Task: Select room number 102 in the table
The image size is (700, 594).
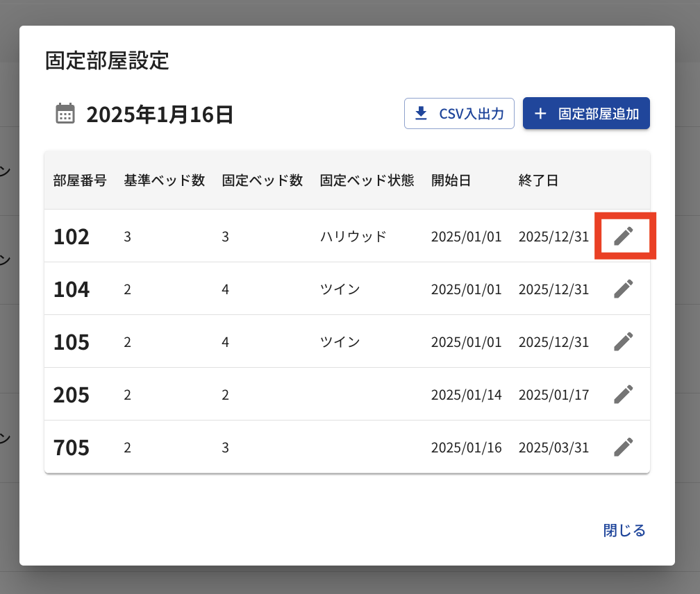Action: (x=72, y=237)
